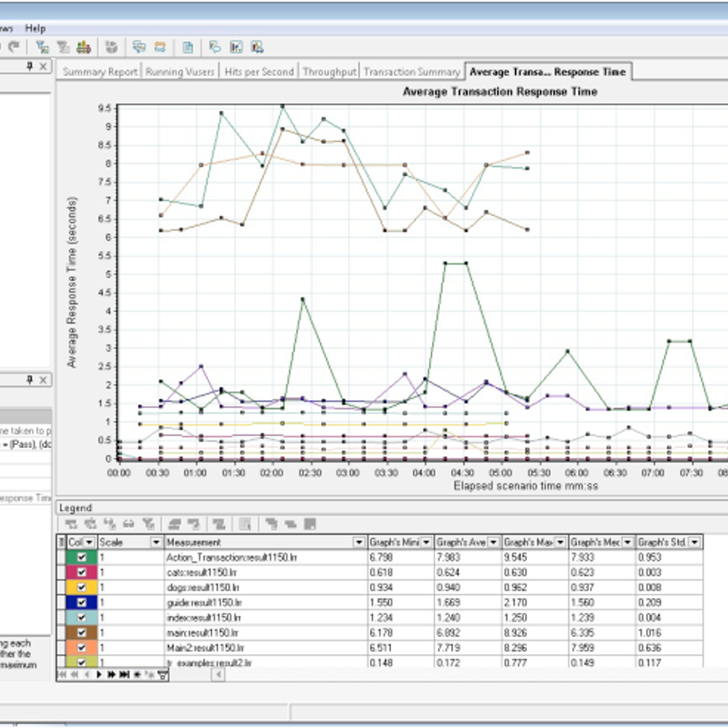Click the funnel filter icon in the Legend toolbar

point(148,524)
